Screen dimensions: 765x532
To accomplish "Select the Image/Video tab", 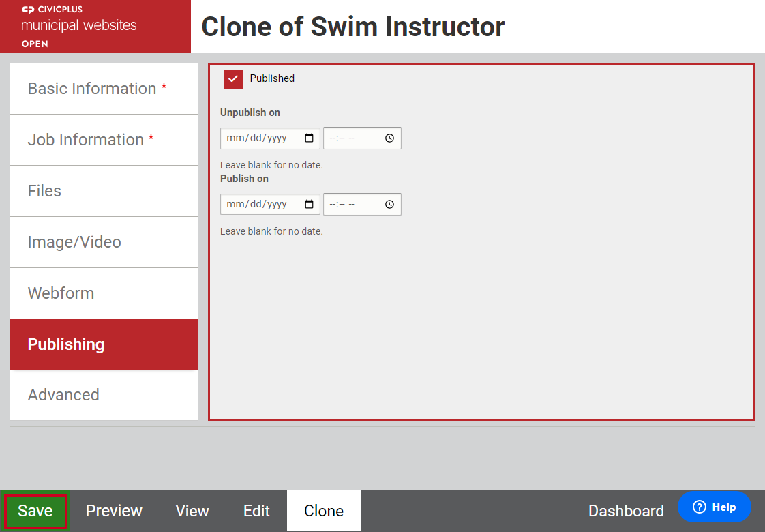I will coord(104,243).
